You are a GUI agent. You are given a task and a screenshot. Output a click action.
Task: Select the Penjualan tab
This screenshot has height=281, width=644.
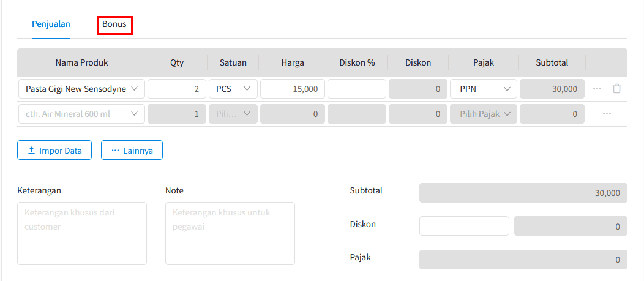51,24
